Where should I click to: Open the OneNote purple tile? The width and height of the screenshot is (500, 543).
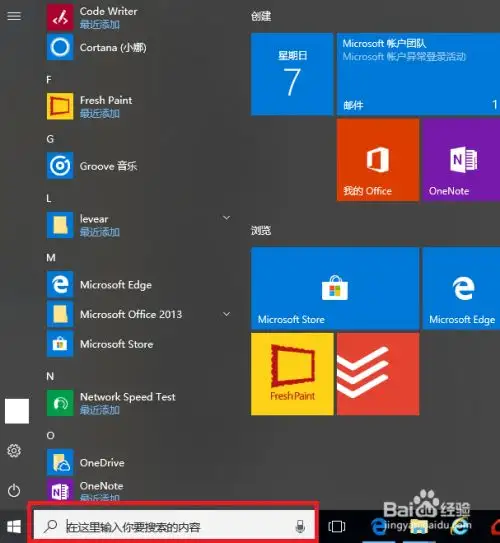[461, 160]
